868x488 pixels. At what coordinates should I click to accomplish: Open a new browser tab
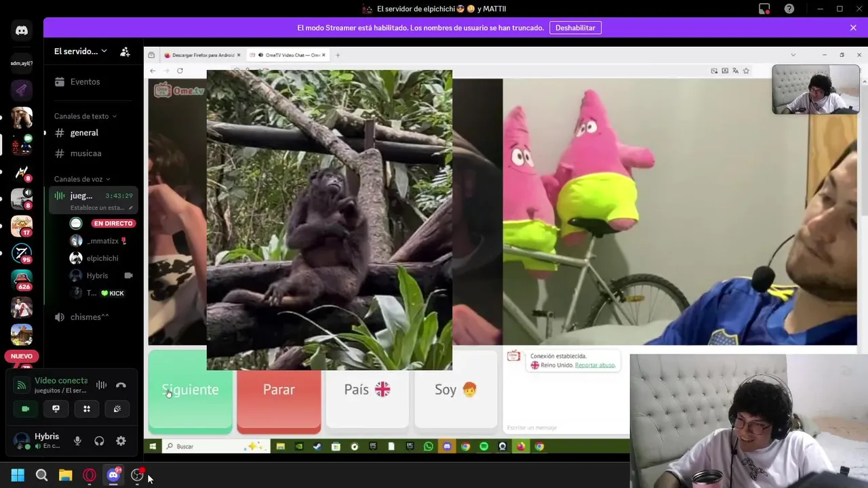(338, 55)
